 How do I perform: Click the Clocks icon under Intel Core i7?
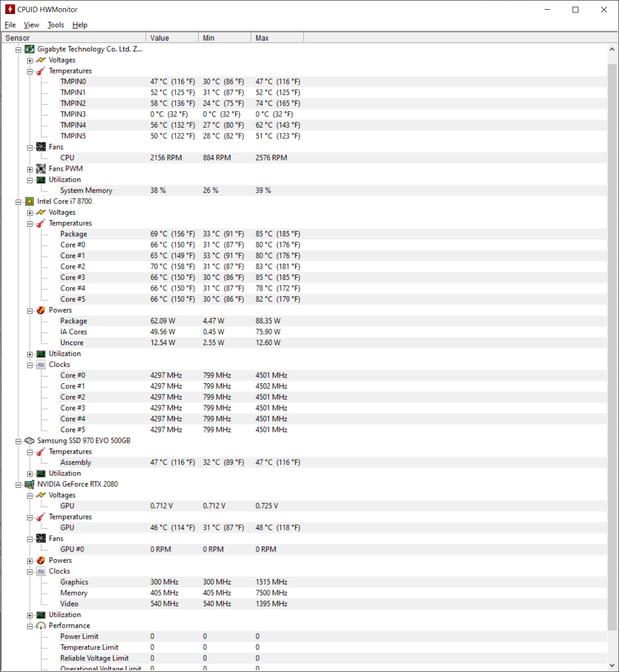(x=41, y=365)
